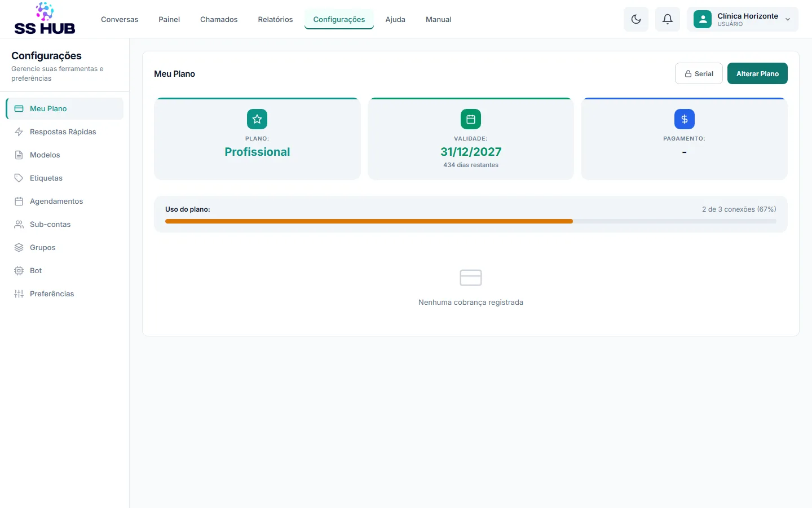Click the Agendamentos calendar icon
This screenshot has width=812, height=508.
pyautogui.click(x=19, y=201)
